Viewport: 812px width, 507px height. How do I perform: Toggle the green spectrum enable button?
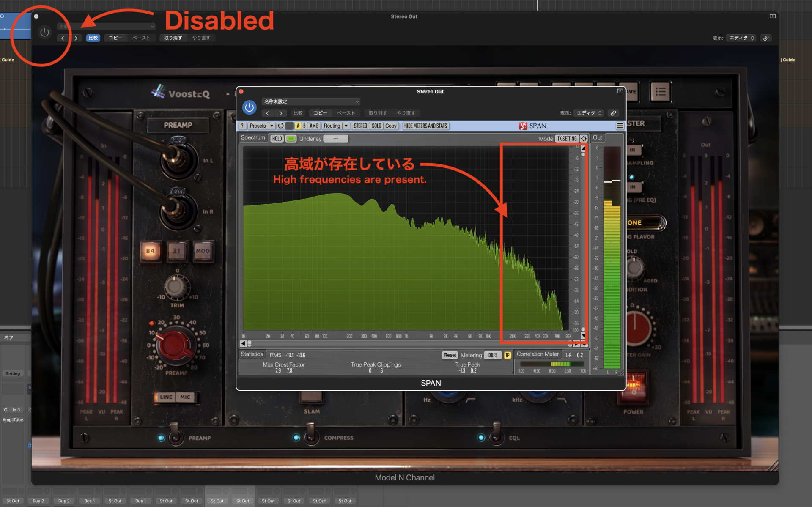pyautogui.click(x=291, y=139)
